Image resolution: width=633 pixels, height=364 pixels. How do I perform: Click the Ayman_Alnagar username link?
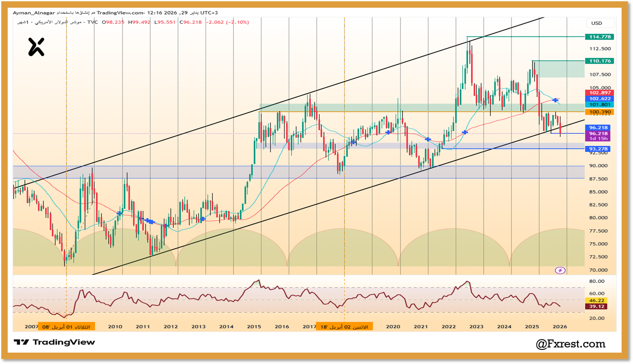point(33,12)
